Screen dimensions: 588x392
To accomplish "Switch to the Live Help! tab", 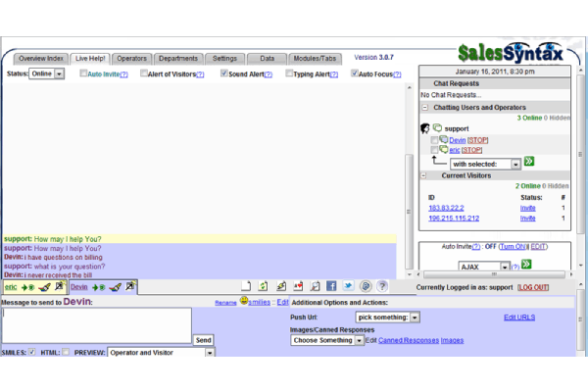I will (90, 59).
